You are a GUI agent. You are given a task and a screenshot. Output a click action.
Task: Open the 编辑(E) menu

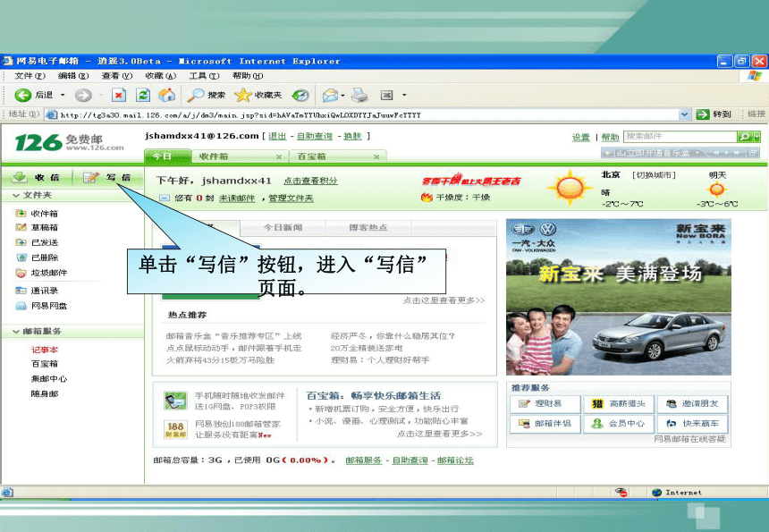73,76
